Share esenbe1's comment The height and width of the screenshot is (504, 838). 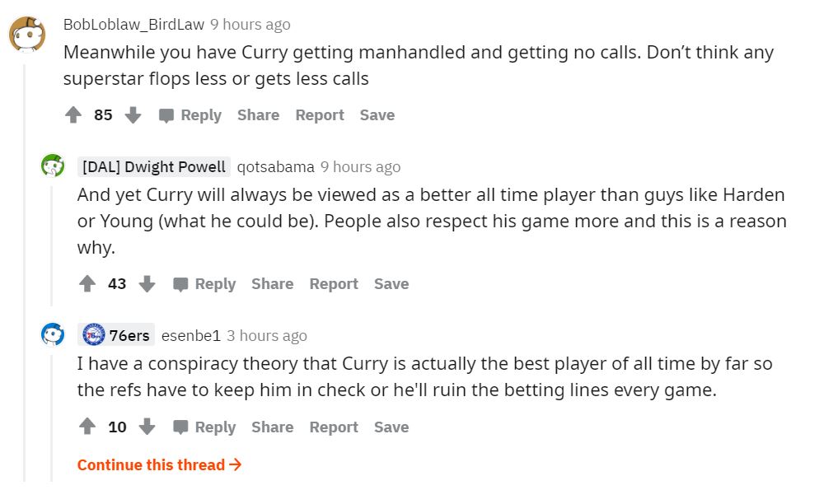[272, 427]
